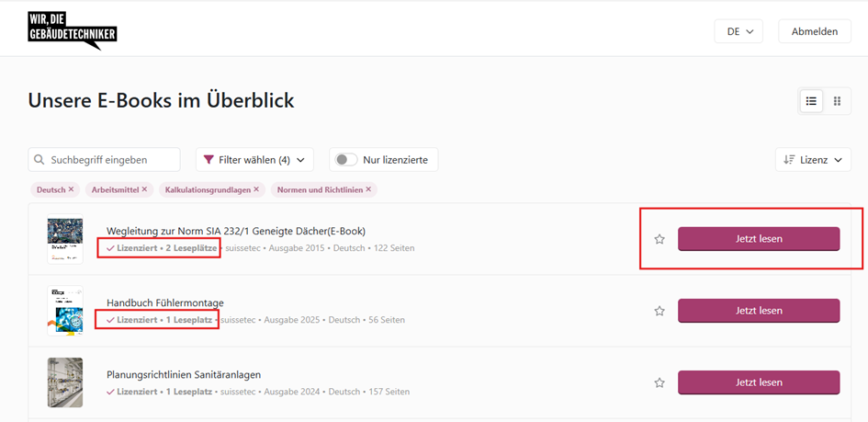Switch to list view icon
868x422 pixels.
[811, 101]
